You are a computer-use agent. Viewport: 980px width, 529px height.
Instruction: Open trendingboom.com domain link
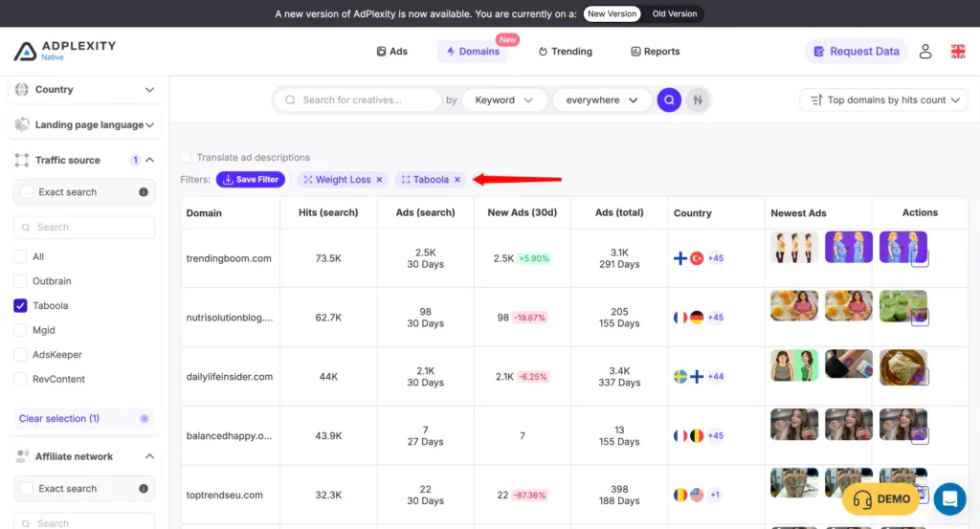click(229, 258)
